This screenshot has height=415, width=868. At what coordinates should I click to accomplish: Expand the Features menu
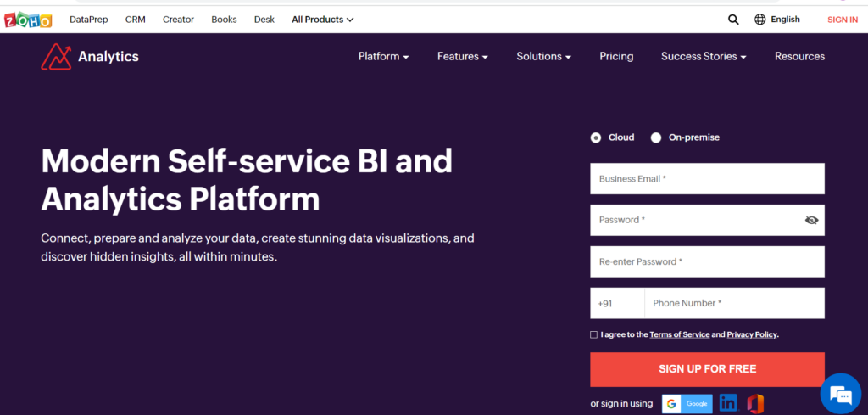463,57
